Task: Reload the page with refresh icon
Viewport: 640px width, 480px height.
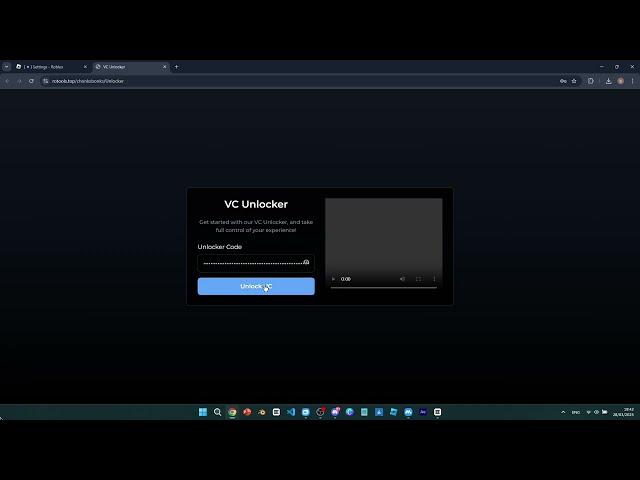Action: click(31, 81)
